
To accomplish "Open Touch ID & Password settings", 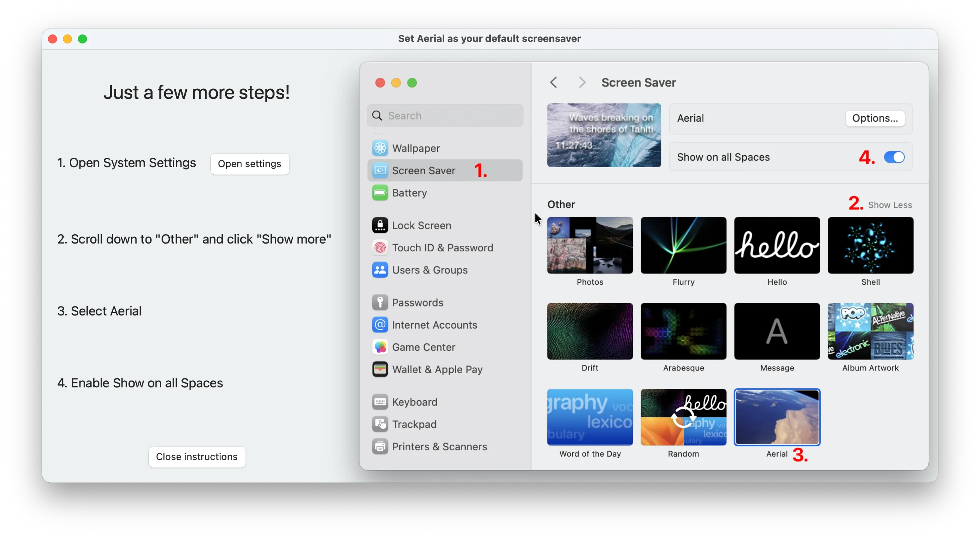I will [445, 248].
